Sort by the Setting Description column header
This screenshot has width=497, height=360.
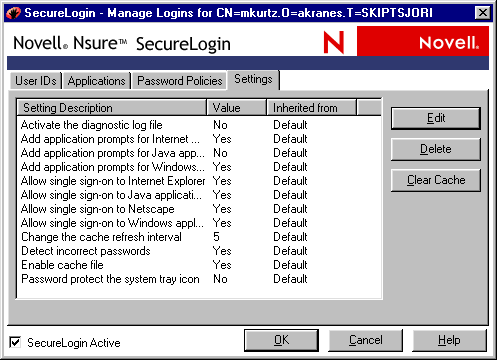112,108
